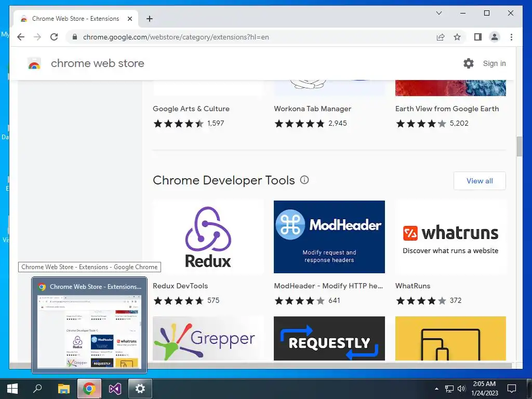Viewport: 532px width, 399px height.
Task: Open the Google Arts & Culture title
Action: [x=191, y=109]
